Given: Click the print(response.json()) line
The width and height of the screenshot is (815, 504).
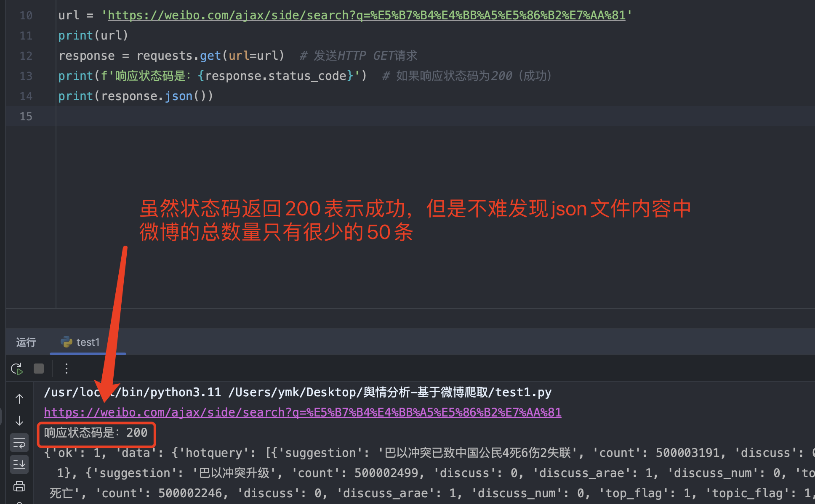Looking at the screenshot, I should 136,96.
